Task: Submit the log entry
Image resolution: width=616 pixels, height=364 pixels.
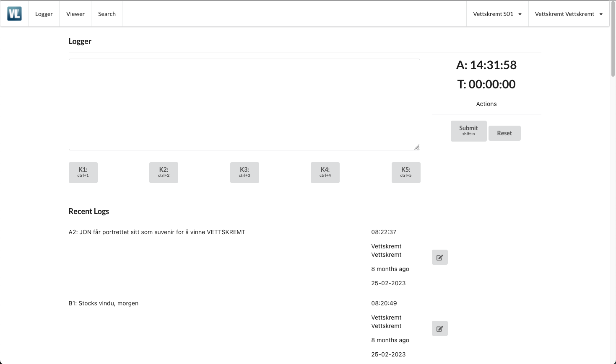Action: pos(468,131)
